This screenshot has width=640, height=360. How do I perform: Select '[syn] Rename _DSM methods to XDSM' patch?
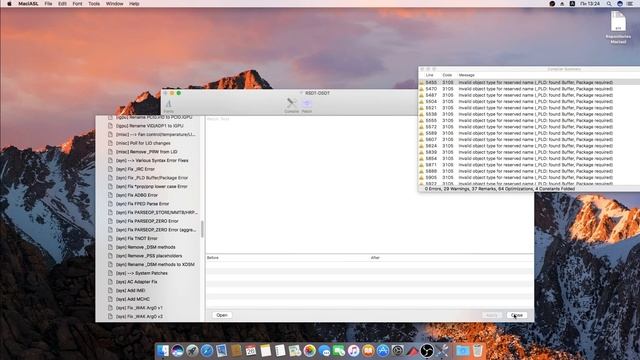point(155,264)
